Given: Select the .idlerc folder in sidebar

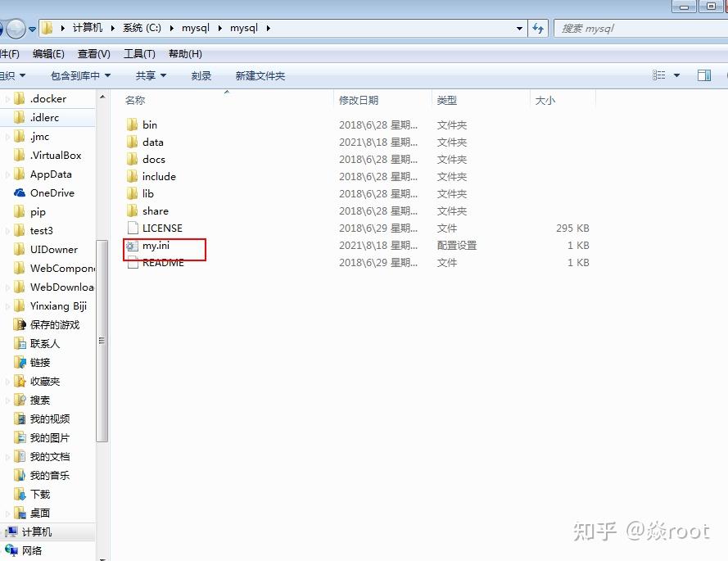Looking at the screenshot, I should [x=44, y=117].
